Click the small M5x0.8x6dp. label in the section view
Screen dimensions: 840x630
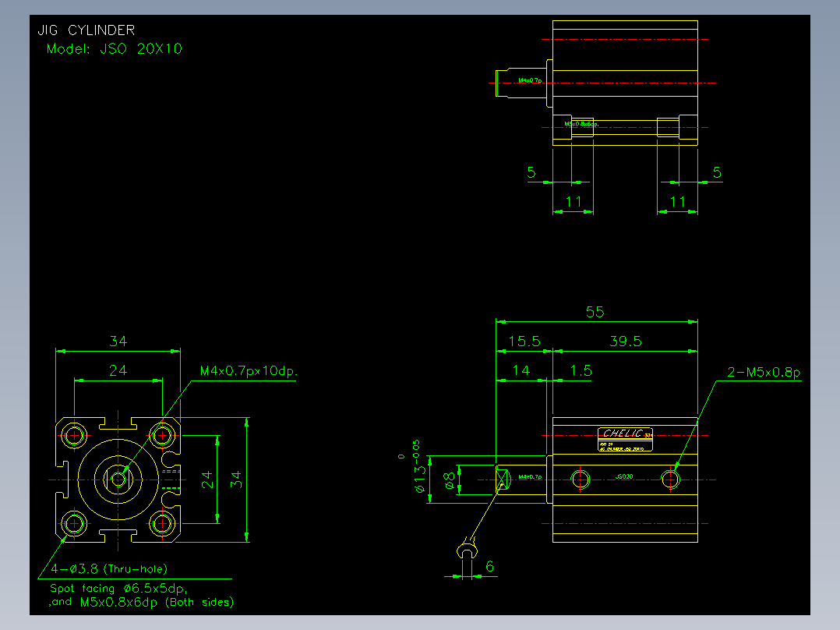tap(581, 124)
